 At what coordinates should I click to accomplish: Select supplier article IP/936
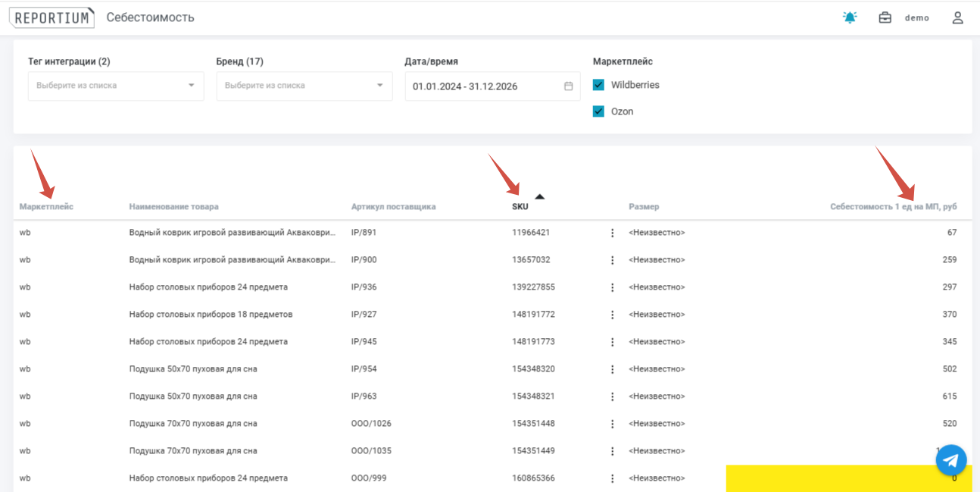click(x=364, y=287)
